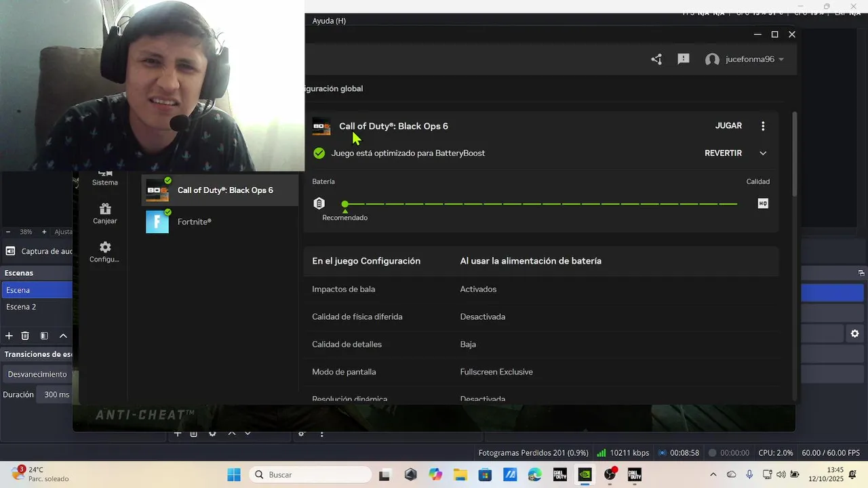868x488 pixels.
Task: Open the Copilot taskbar icon
Action: click(x=435, y=474)
